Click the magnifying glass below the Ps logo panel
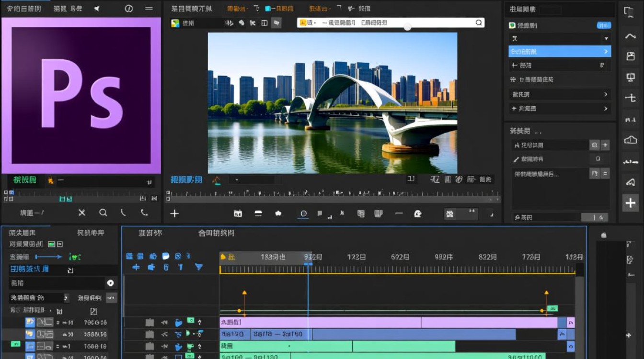Image resolution: width=644 pixels, height=359 pixels. 103,213
